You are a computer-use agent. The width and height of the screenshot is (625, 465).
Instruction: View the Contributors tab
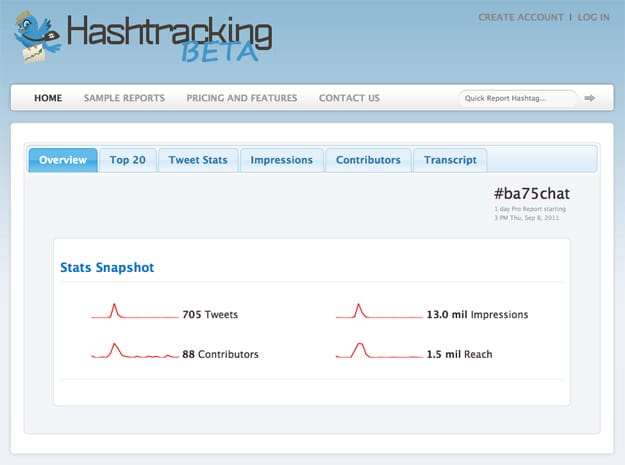tap(368, 160)
